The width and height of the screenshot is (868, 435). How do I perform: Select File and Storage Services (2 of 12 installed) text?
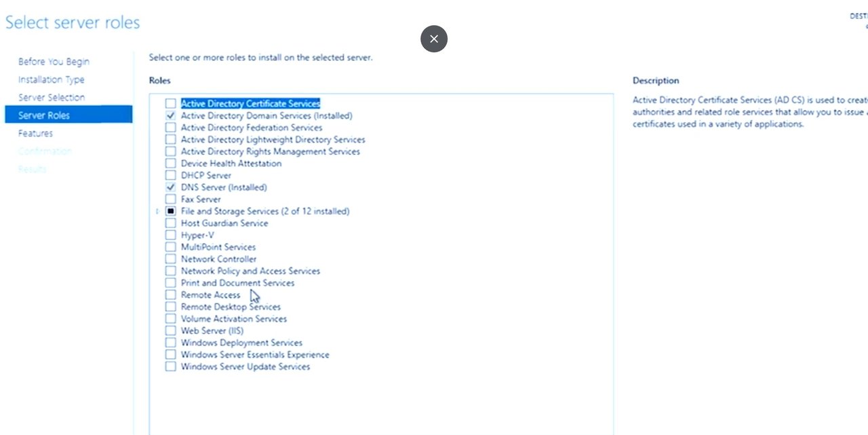click(x=265, y=211)
